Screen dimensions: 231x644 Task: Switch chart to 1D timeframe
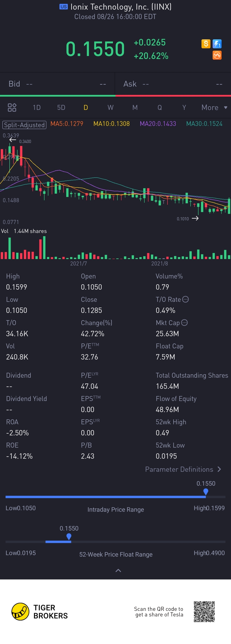[x=37, y=108]
